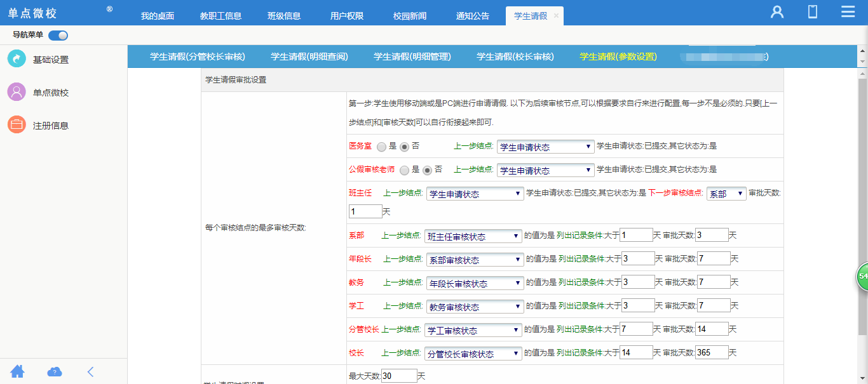Open 公假审核老师 上一步结点 dropdown
Screen dimensions: 868x384
pos(546,170)
